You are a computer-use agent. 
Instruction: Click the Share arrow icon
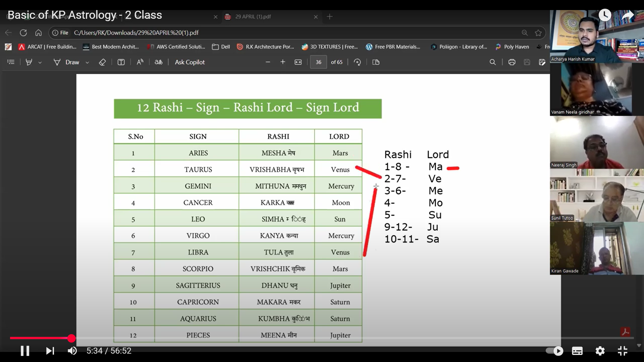point(628,15)
